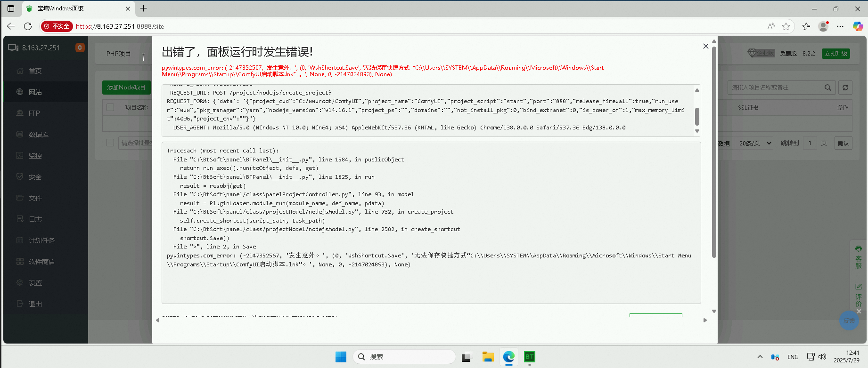Click the 计划任务 calendar icon in sidebar
The height and width of the screenshot is (368, 868).
click(20, 240)
